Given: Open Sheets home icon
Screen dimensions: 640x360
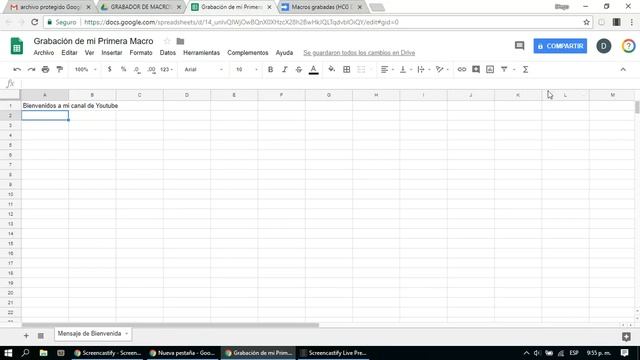Looking at the screenshot, I should pos(17,46).
